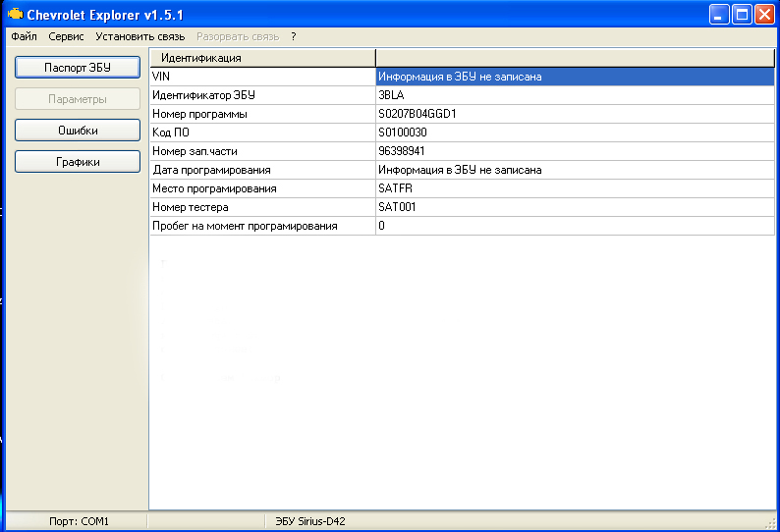Click the disabled Параметры button
Image resolution: width=780 pixels, height=532 pixels.
pos(78,99)
